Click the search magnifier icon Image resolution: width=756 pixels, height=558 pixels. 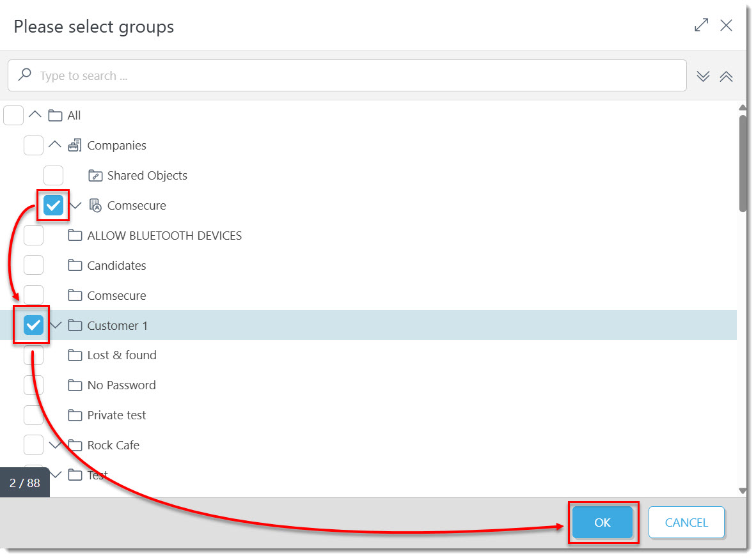point(24,75)
